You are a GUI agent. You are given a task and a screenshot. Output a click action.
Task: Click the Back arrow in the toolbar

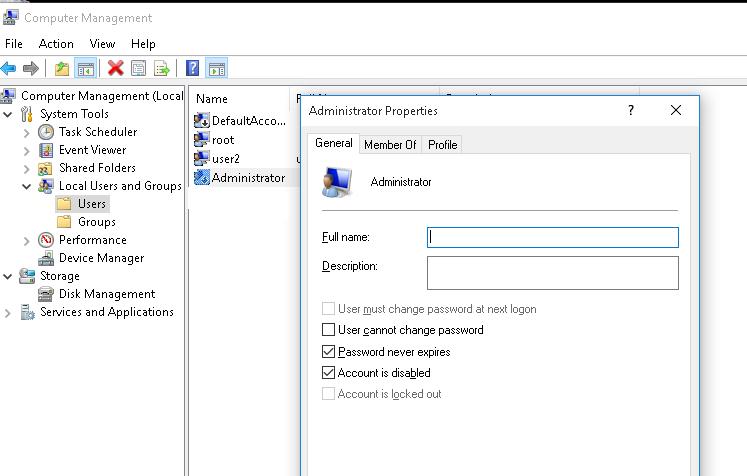pos(9,68)
